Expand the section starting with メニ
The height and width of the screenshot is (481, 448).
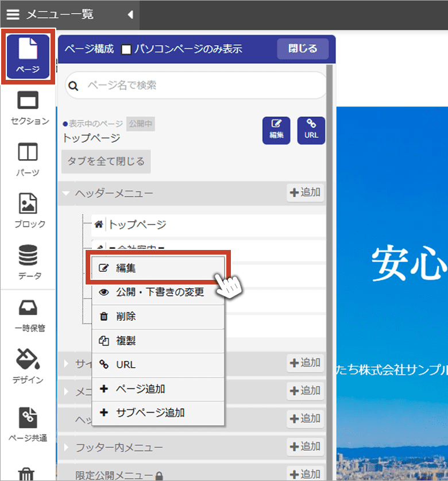point(66,392)
